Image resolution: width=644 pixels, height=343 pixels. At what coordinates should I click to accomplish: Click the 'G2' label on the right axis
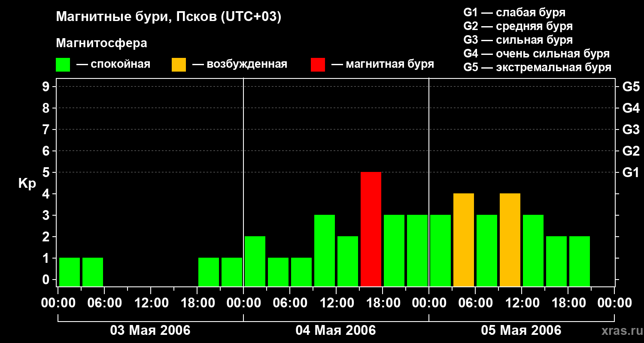631,151
